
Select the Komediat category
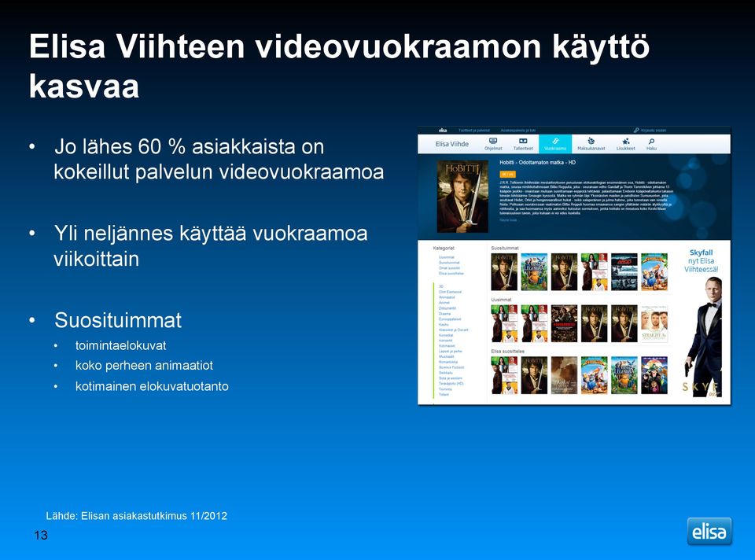point(446,335)
